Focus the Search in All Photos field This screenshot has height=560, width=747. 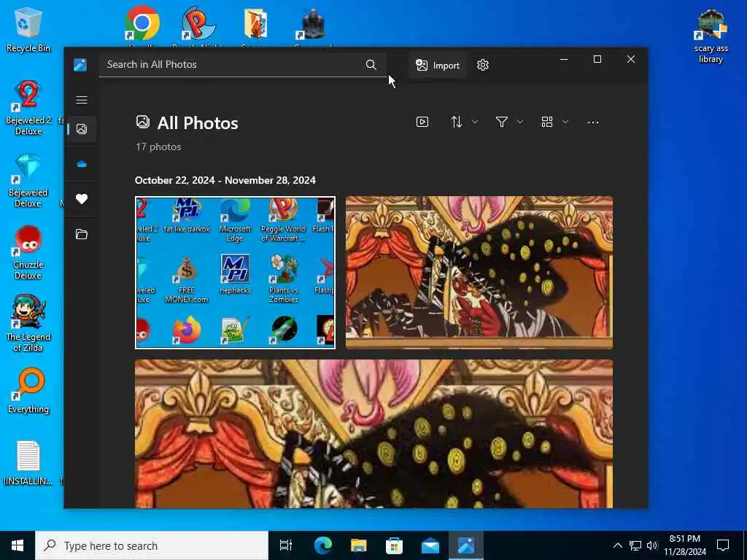[242, 65]
